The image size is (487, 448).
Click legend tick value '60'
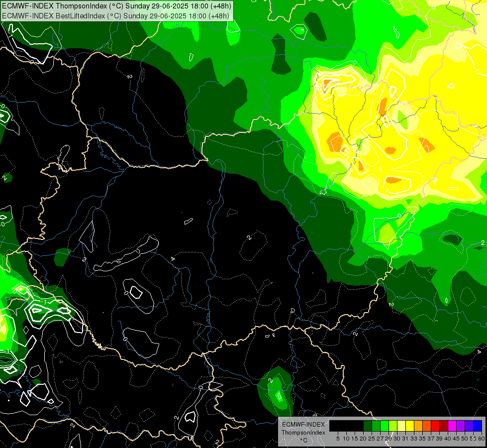pyautogui.click(x=482, y=439)
